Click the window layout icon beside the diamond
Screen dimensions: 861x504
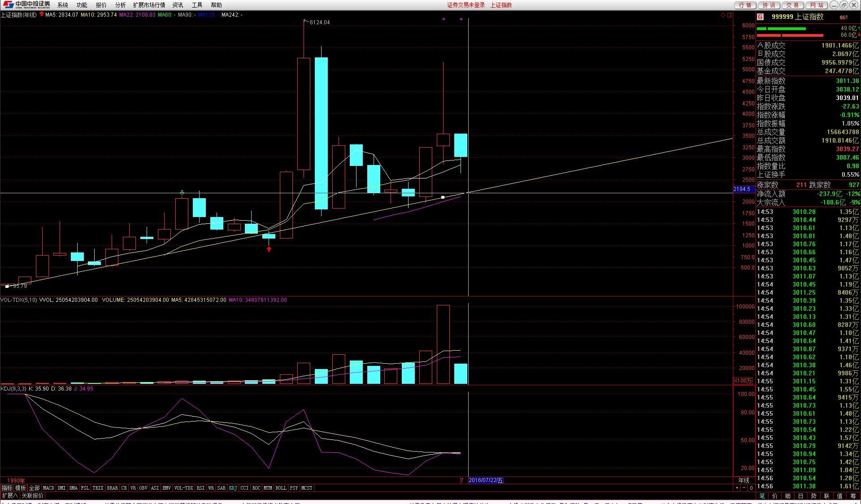coord(730,15)
